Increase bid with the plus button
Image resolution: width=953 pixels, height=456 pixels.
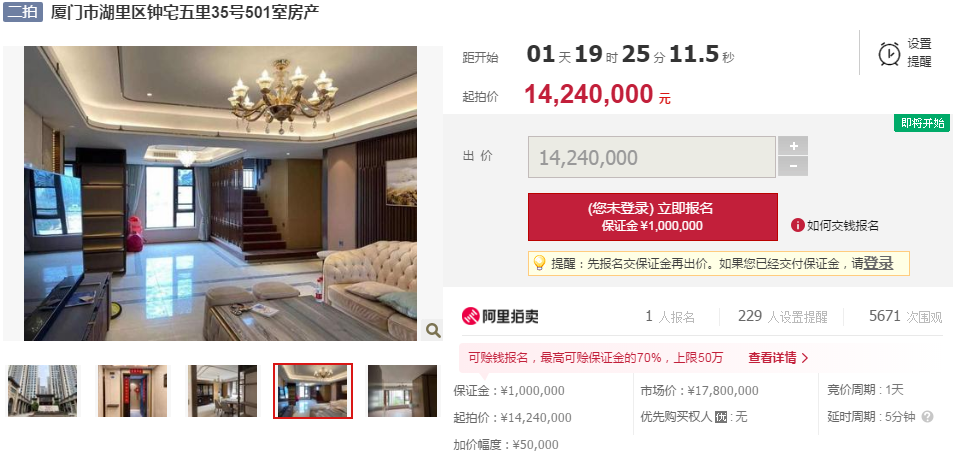(793, 146)
